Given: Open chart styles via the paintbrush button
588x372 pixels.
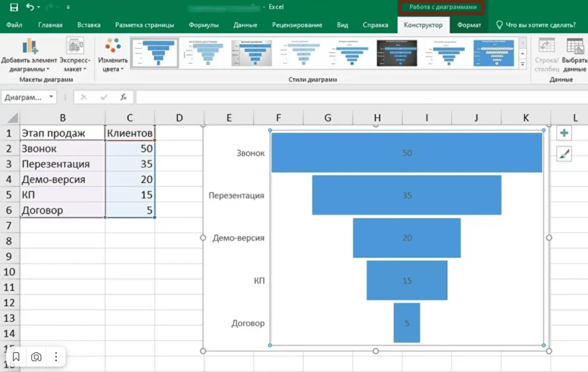Looking at the screenshot, I should (564, 153).
